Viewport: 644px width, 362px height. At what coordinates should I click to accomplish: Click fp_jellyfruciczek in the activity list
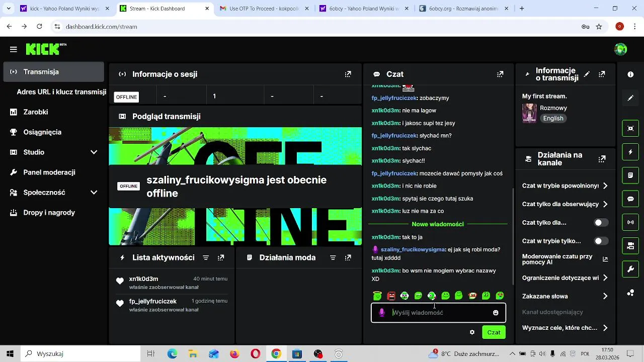click(x=152, y=301)
